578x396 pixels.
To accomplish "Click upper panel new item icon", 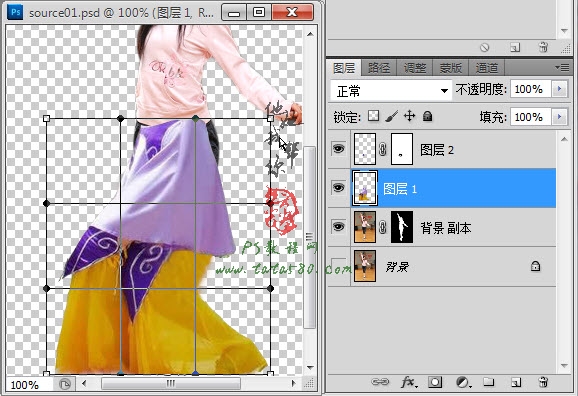I will (515, 47).
